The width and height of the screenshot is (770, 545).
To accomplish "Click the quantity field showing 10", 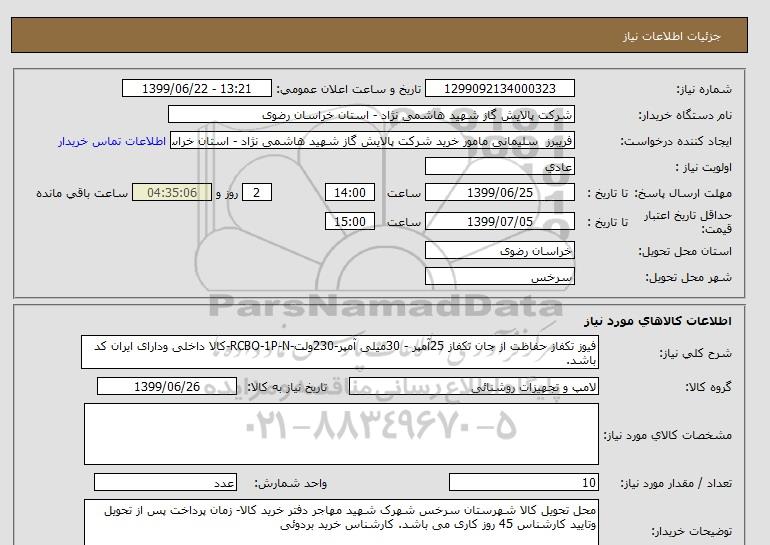I will pos(524,483).
